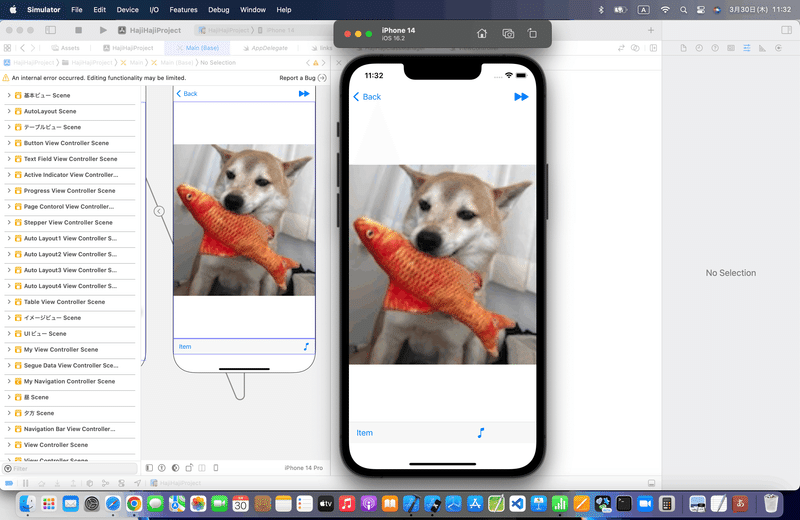Expand the AutoLayout Scene
The width and height of the screenshot is (800, 520).
pyautogui.click(x=9, y=111)
